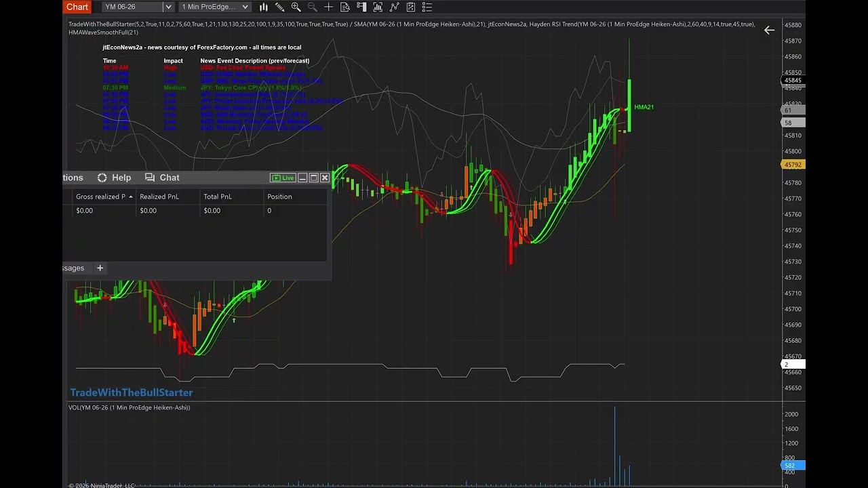This screenshot has height=488, width=868.
Task: Click the zoom in magnifier icon
Action: pos(296,7)
